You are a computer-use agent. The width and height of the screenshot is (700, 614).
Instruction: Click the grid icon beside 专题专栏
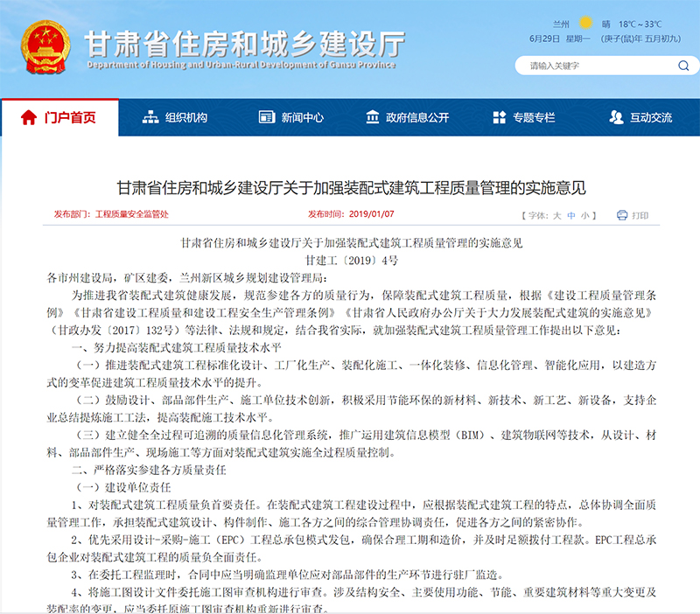(x=497, y=117)
